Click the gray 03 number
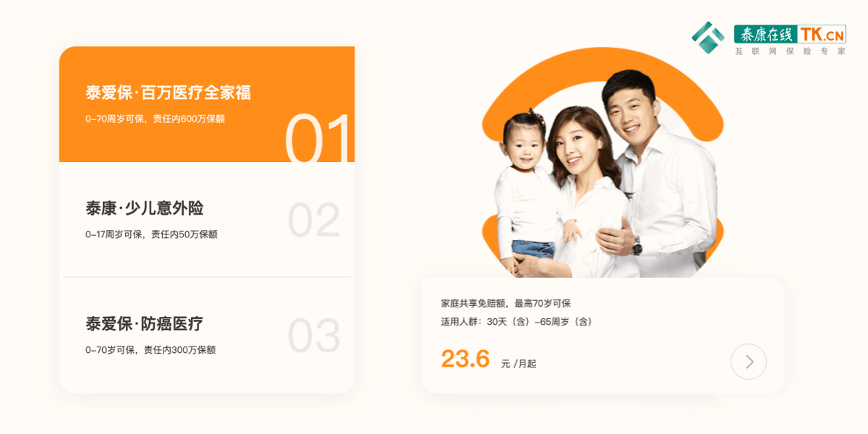 tap(314, 336)
